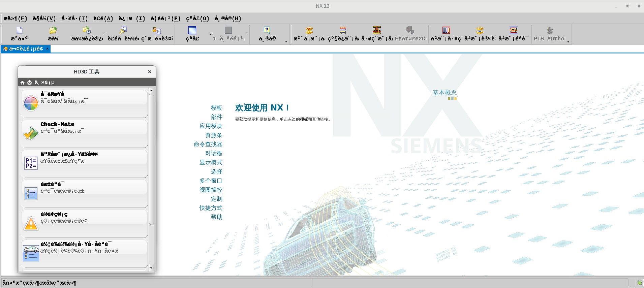
Task: Close the HD3D 工具 panel
Action: (x=150, y=72)
